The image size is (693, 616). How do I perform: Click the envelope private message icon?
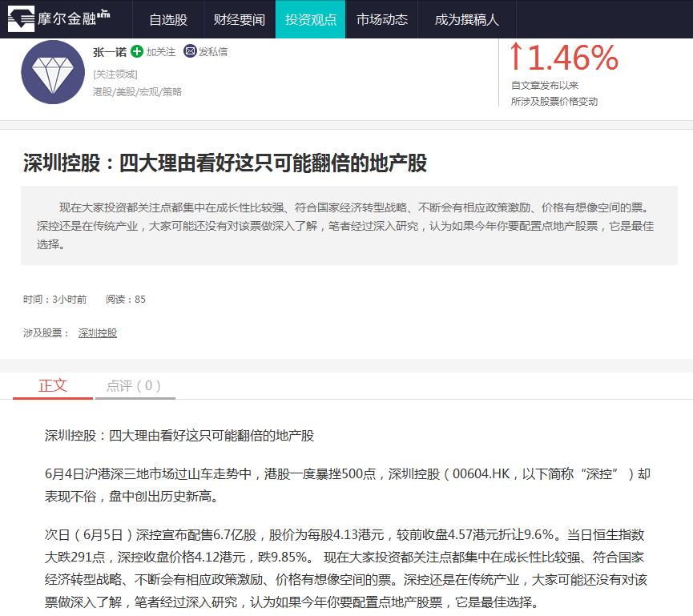coord(190,51)
